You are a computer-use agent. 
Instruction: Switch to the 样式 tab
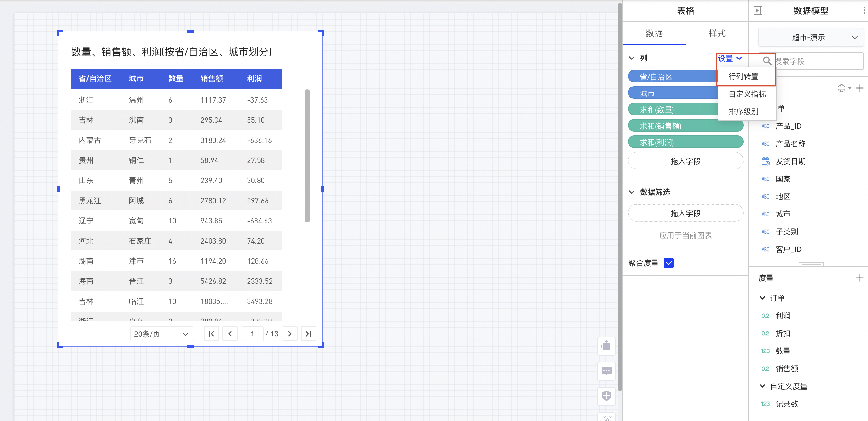(717, 33)
